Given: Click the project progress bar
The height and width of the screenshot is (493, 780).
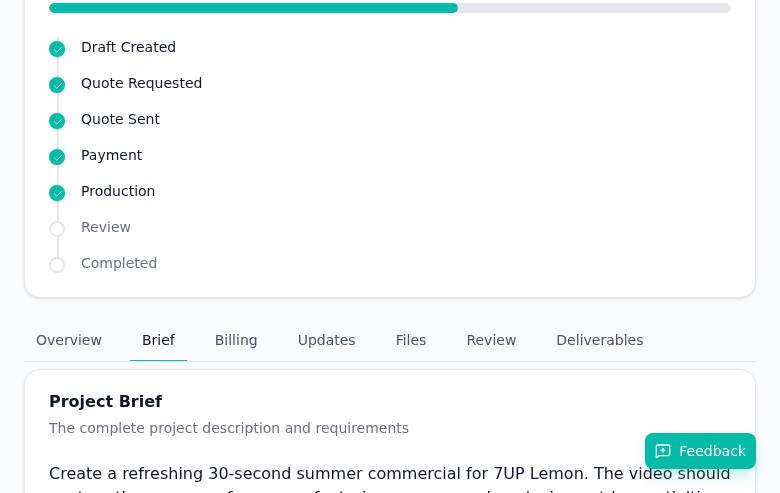Looking at the screenshot, I should coord(390,8).
